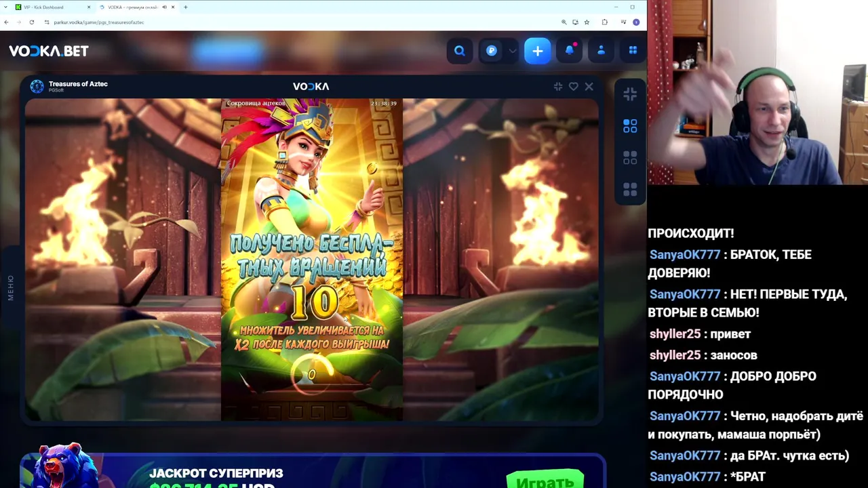The image size is (868, 488).
Task: Select the two-window layout icon in side panel
Action: pos(630,157)
